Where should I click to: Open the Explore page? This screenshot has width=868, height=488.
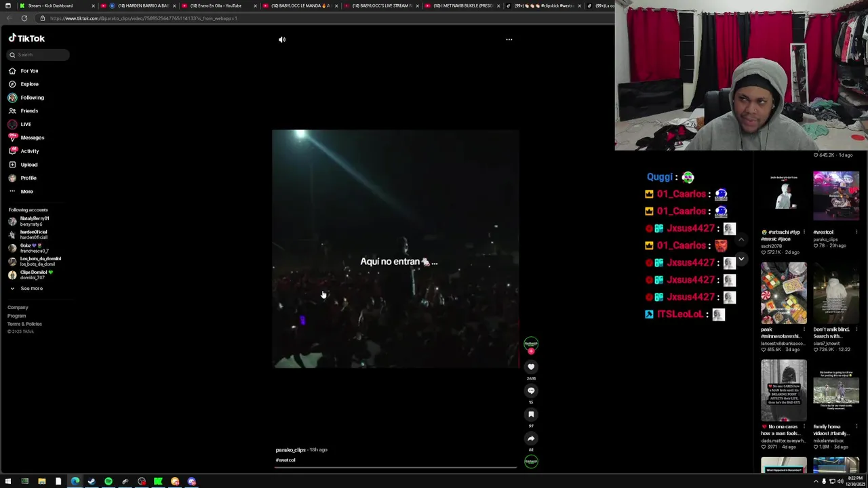pyautogui.click(x=23, y=84)
